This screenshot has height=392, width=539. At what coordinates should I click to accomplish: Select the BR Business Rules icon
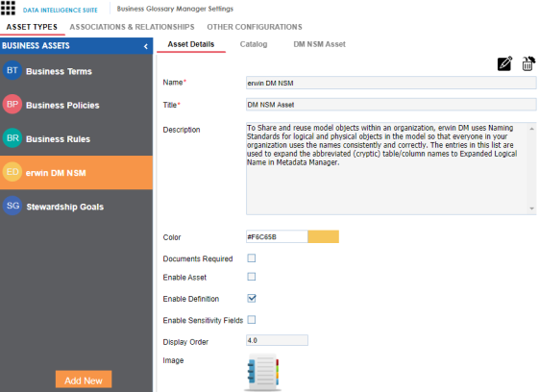tap(12, 138)
